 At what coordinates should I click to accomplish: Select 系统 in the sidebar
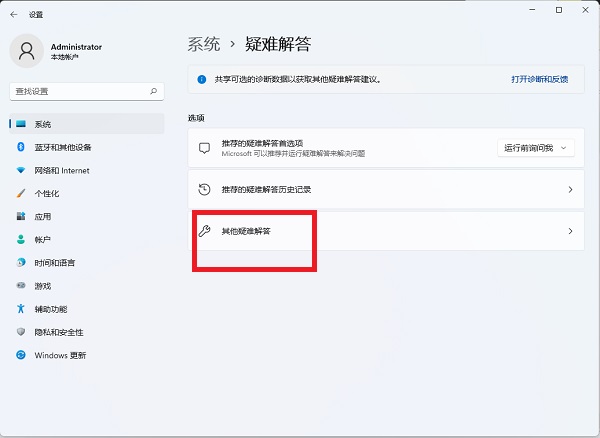[x=42, y=124]
